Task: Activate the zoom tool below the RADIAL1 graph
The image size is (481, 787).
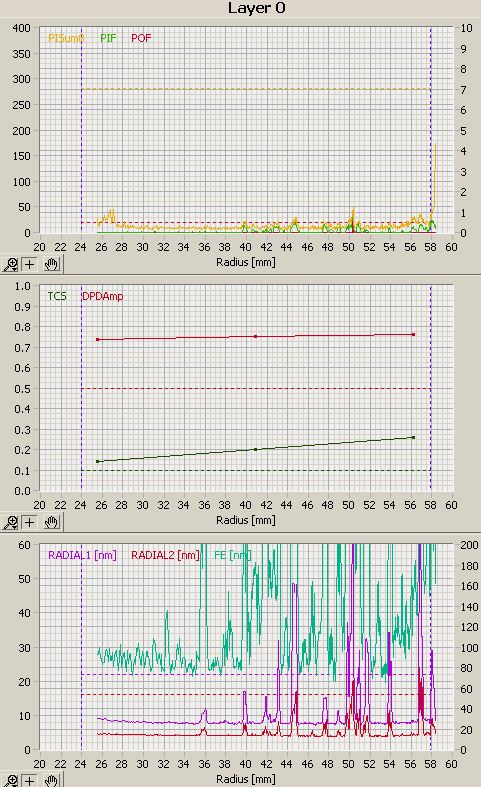Action: [10, 781]
